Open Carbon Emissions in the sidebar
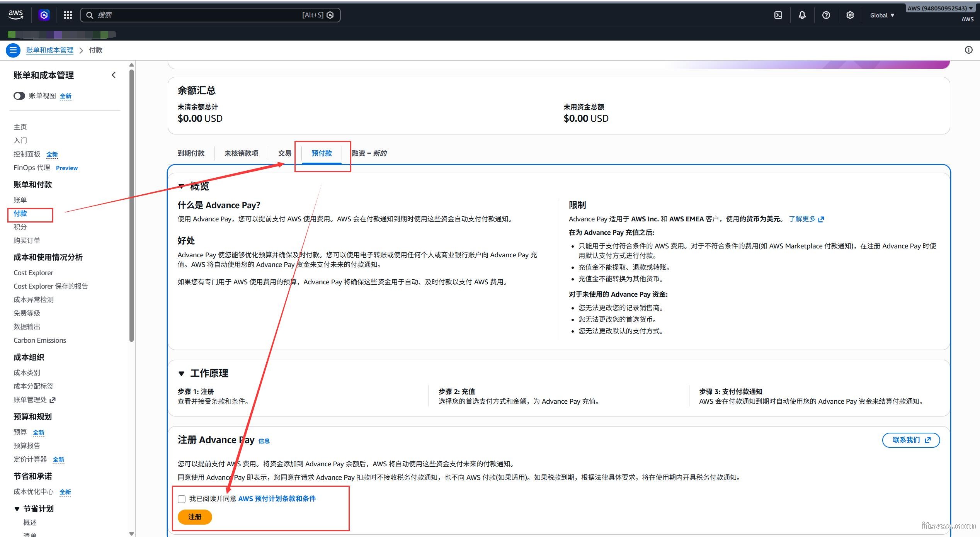980x537 pixels. (x=40, y=340)
